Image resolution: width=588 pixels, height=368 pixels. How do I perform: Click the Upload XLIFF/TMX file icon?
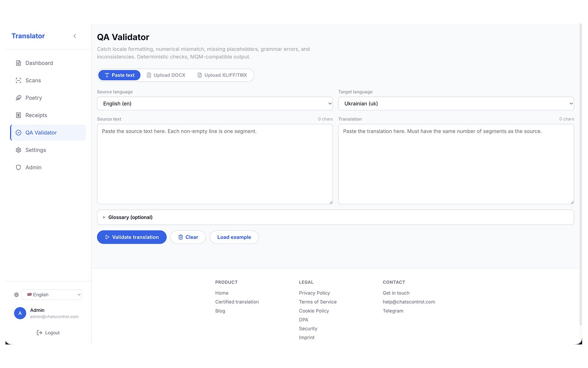(200, 75)
